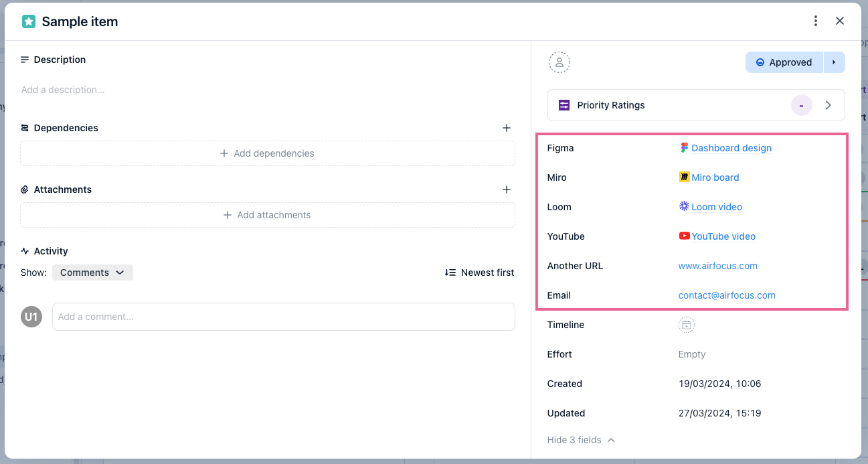
Task: Click the Updated date 27/03/2024, 15:19
Action: (x=719, y=413)
